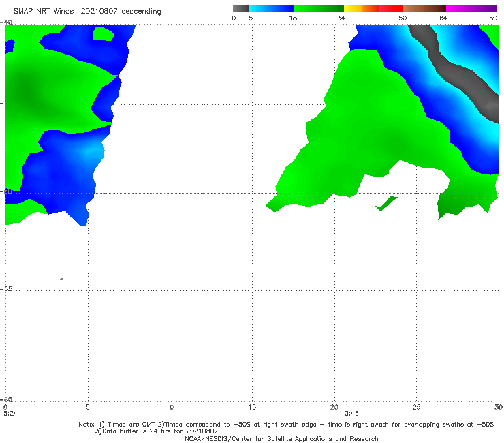Click the color bar label '50'
The height and width of the screenshot is (443, 504).
[x=403, y=18]
